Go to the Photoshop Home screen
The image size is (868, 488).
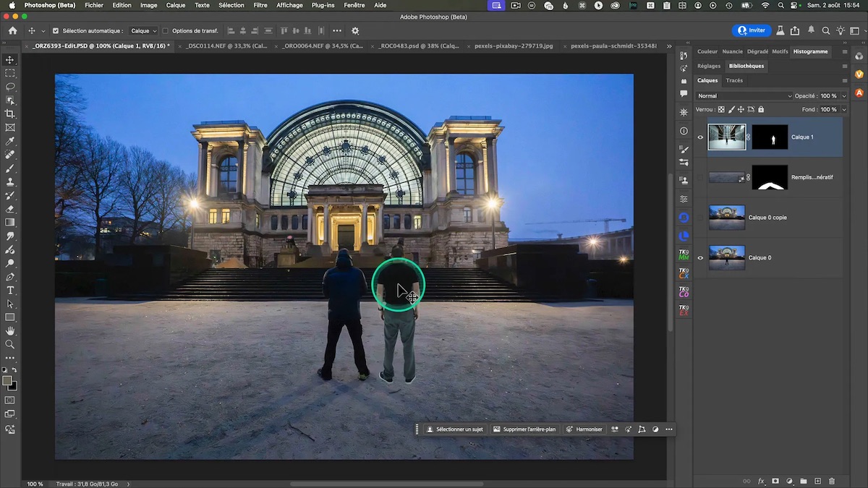12,31
